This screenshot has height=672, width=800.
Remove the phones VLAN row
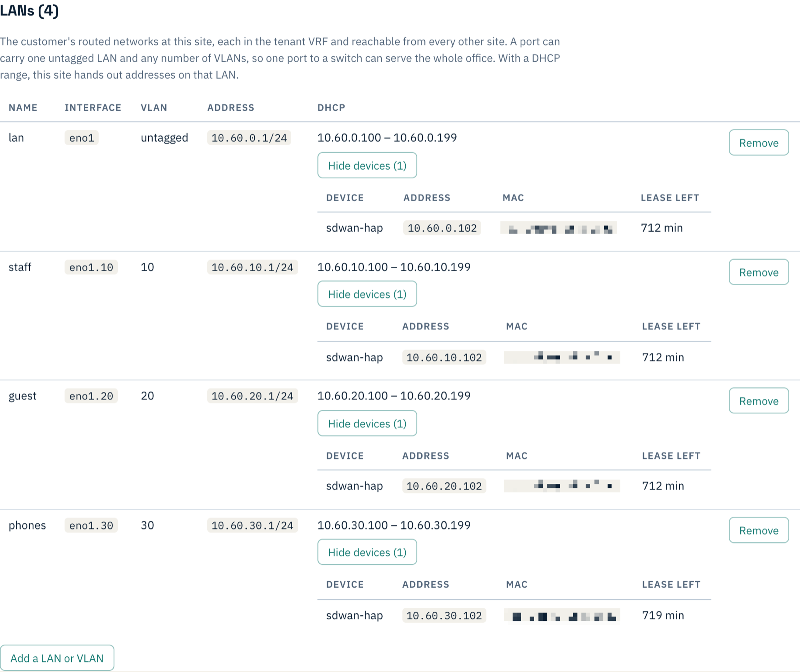(x=758, y=530)
